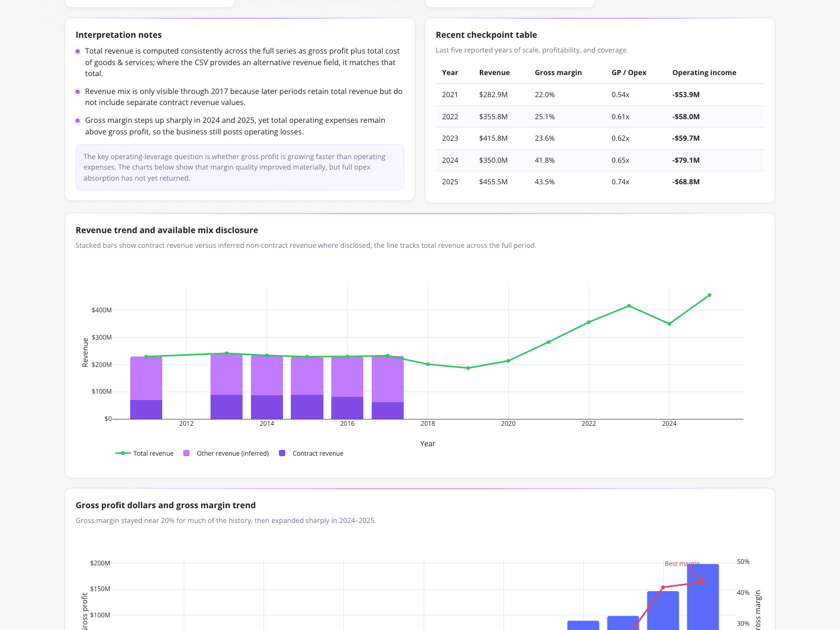Select the 2013 other revenue bar segment

click(226, 374)
